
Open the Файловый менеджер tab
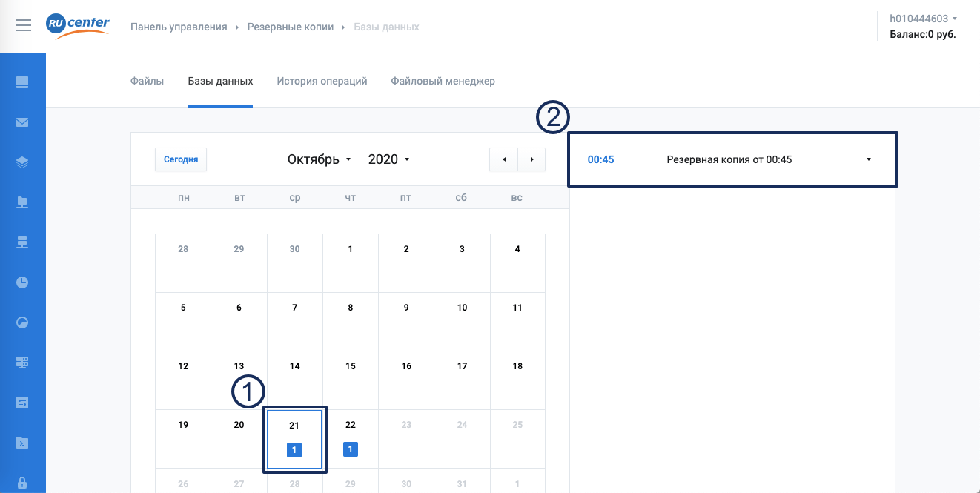(x=443, y=81)
